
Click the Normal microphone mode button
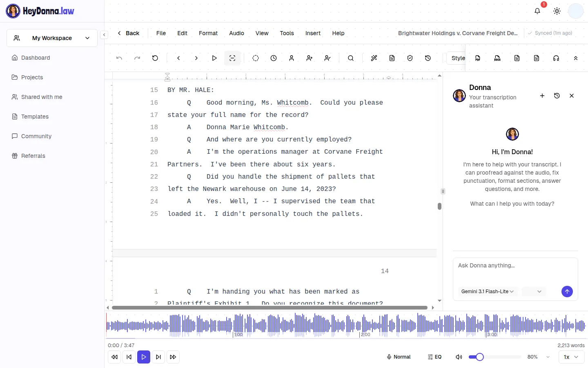[x=399, y=357]
